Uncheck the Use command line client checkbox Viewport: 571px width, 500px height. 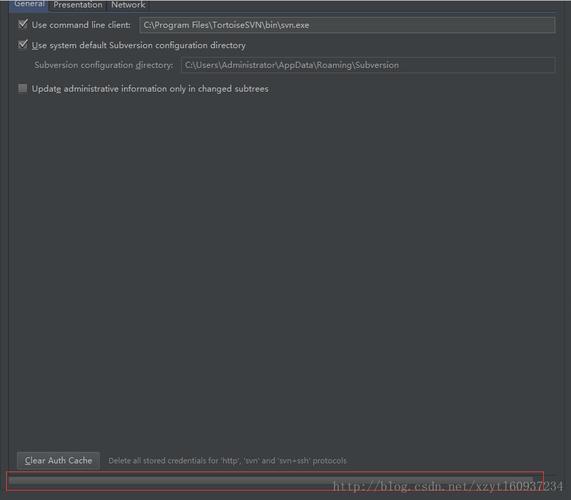[23, 24]
